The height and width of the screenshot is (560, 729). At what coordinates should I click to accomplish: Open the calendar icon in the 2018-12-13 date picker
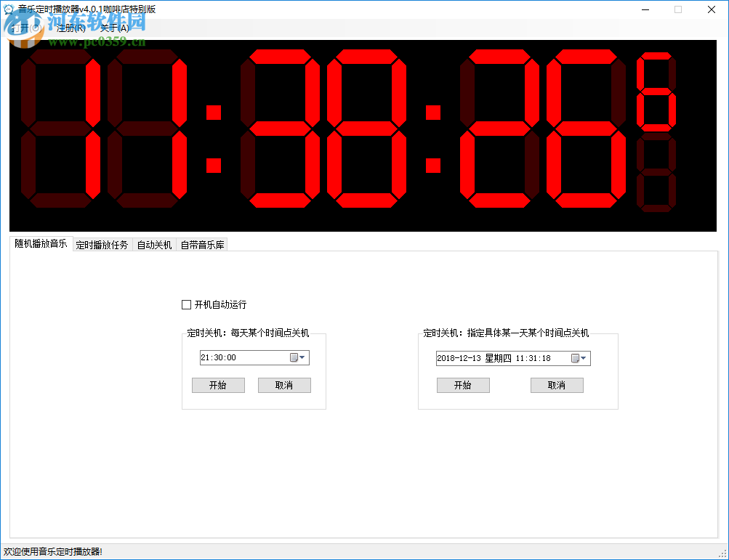[576, 357]
